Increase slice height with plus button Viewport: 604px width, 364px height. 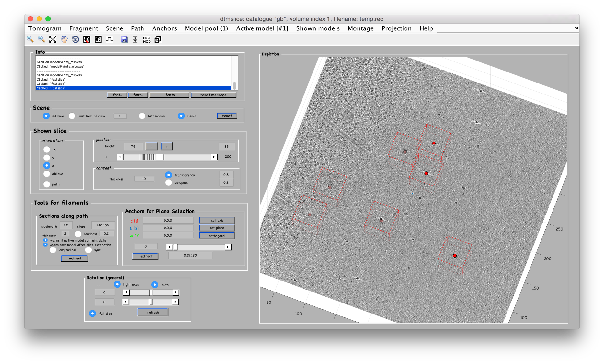167,147
